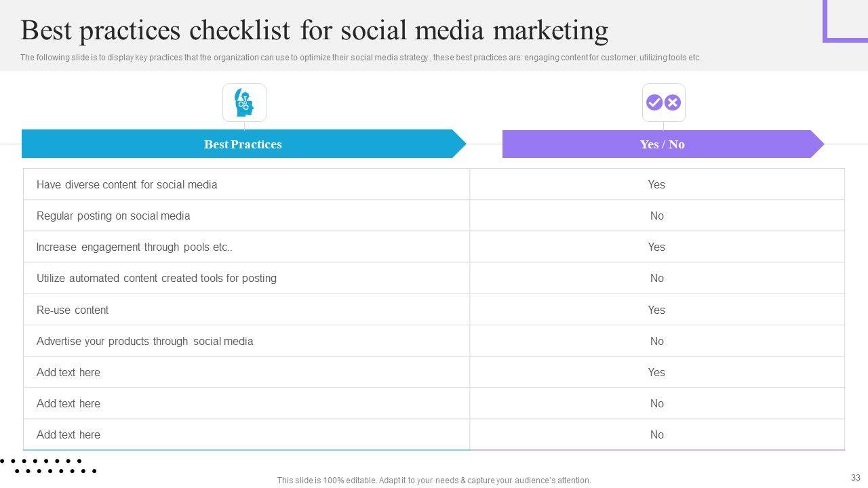Select 'Have diverse content for social media' row
This screenshot has height=488, width=868.
tap(127, 184)
